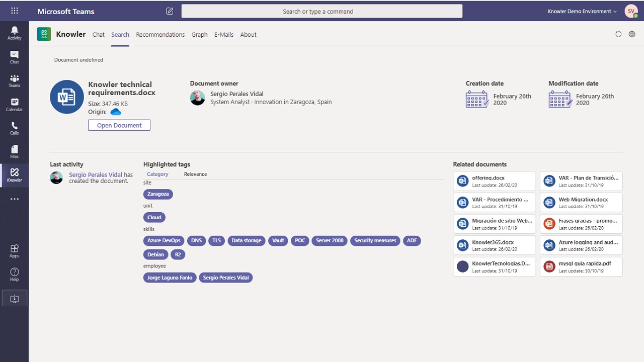Click the Azure DevOps tag

pyautogui.click(x=164, y=241)
